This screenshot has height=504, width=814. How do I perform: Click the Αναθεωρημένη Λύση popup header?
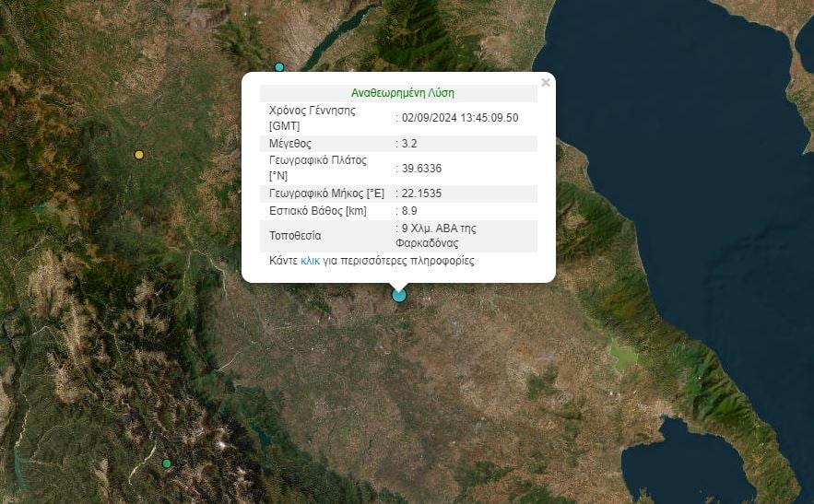(403, 93)
